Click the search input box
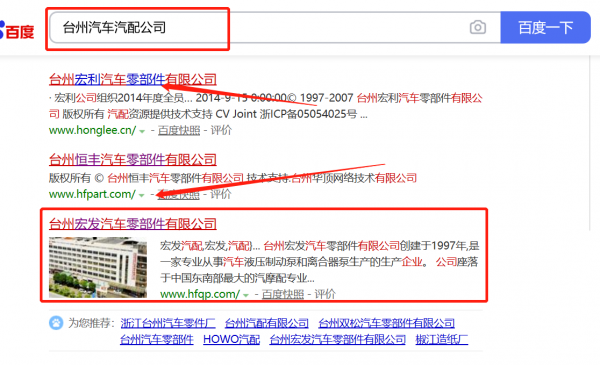 [275, 28]
